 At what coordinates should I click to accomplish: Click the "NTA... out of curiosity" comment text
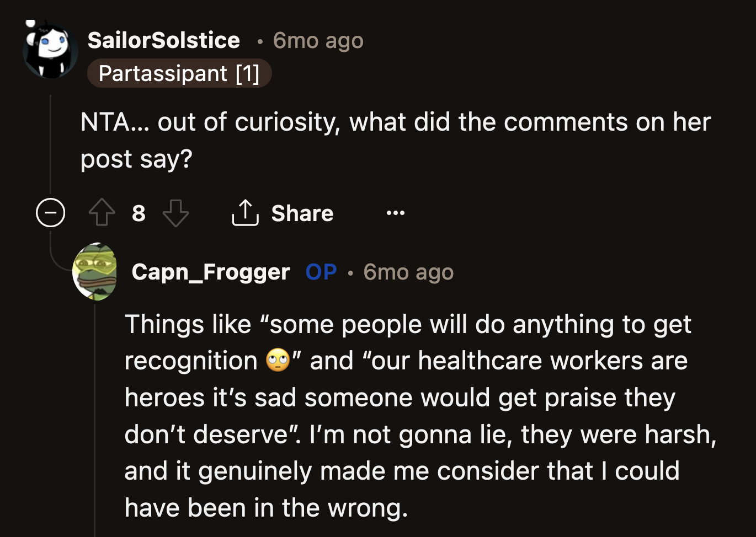pyautogui.click(x=395, y=140)
